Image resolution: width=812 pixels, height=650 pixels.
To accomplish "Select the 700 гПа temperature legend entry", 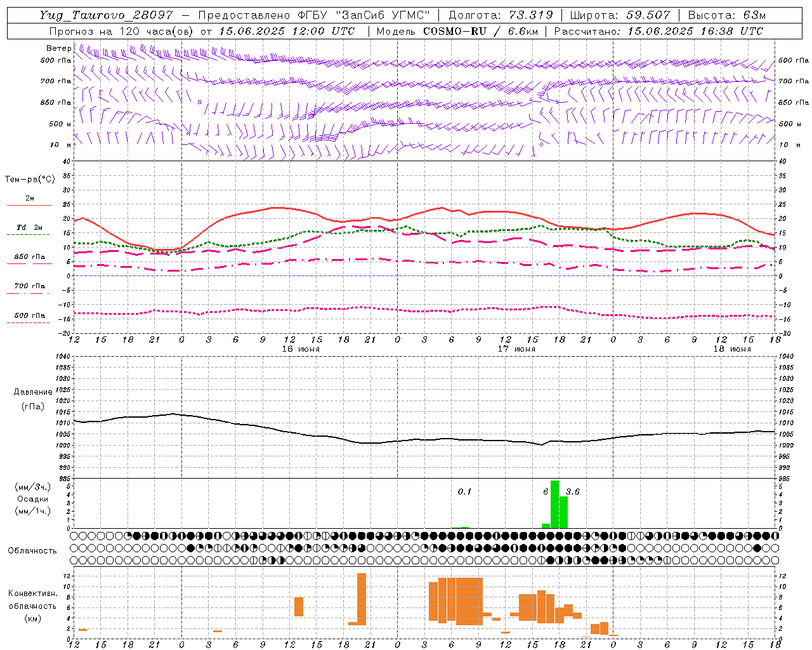I will (x=30, y=286).
